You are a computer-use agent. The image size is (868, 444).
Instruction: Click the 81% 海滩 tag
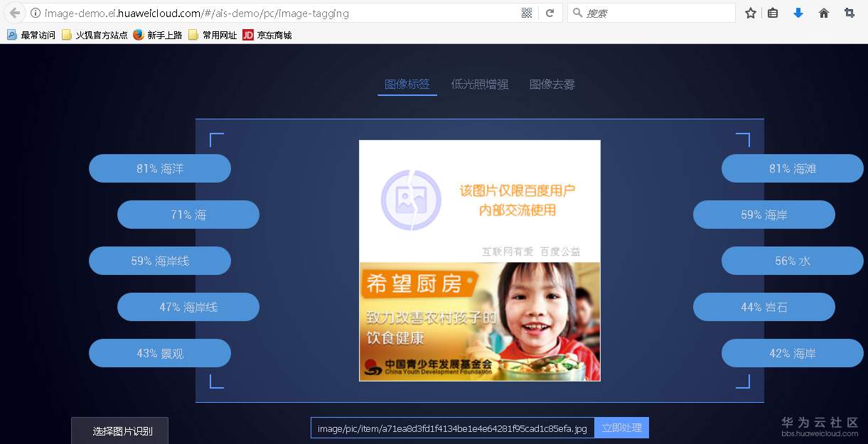(793, 168)
